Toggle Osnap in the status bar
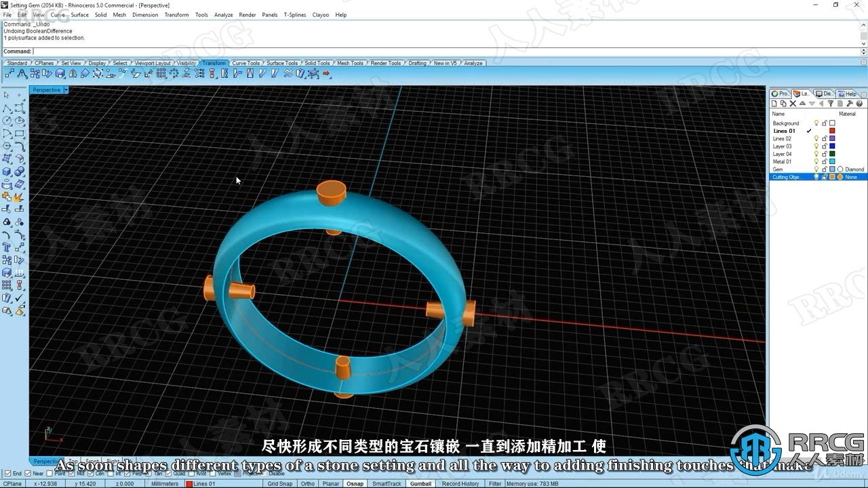The image size is (868, 488). click(355, 483)
